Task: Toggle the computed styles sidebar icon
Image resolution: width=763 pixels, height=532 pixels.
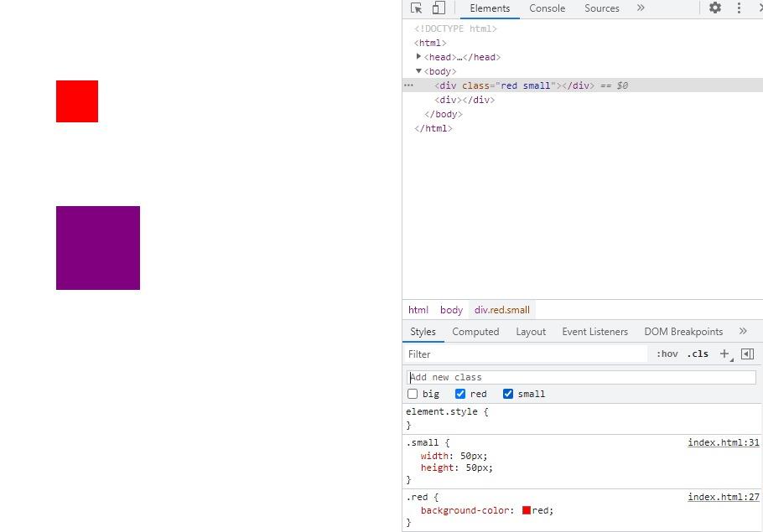Action: [747, 354]
